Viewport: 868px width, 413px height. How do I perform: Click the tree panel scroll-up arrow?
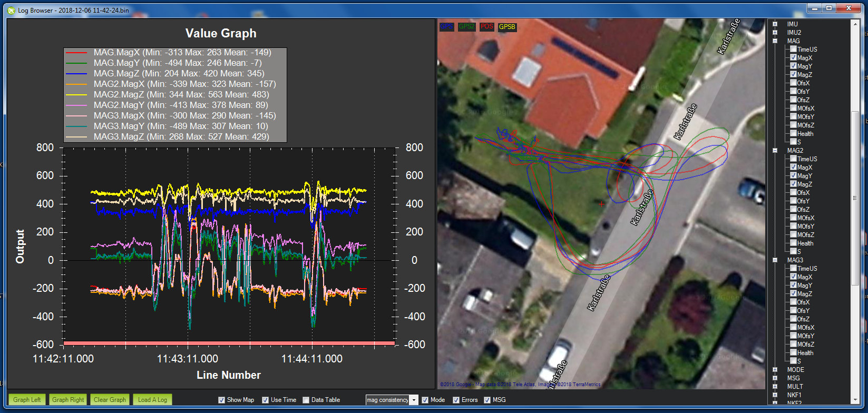[x=855, y=24]
